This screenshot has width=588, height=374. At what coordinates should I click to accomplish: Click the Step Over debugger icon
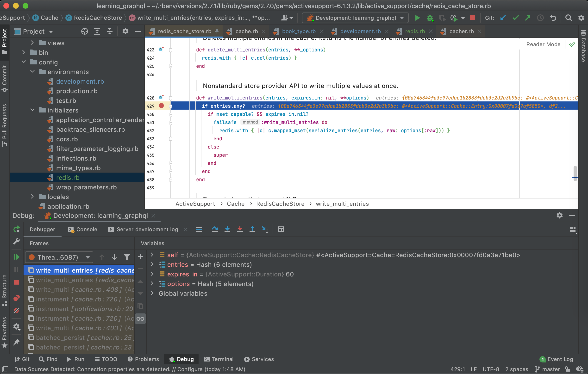pyautogui.click(x=215, y=229)
